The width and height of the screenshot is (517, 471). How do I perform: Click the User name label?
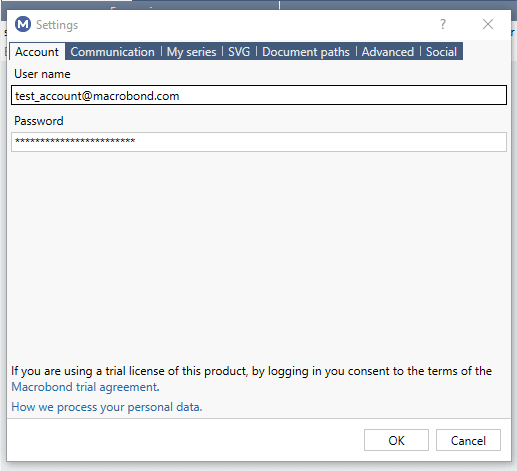42,74
